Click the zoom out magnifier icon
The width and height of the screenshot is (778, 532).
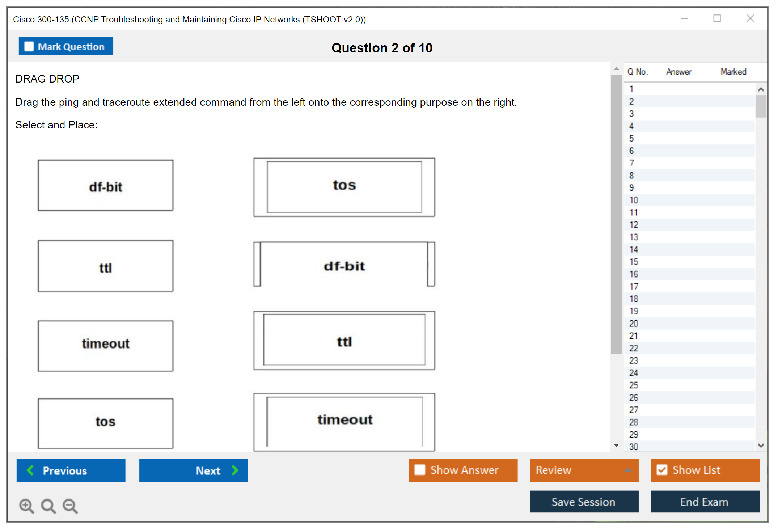point(70,506)
